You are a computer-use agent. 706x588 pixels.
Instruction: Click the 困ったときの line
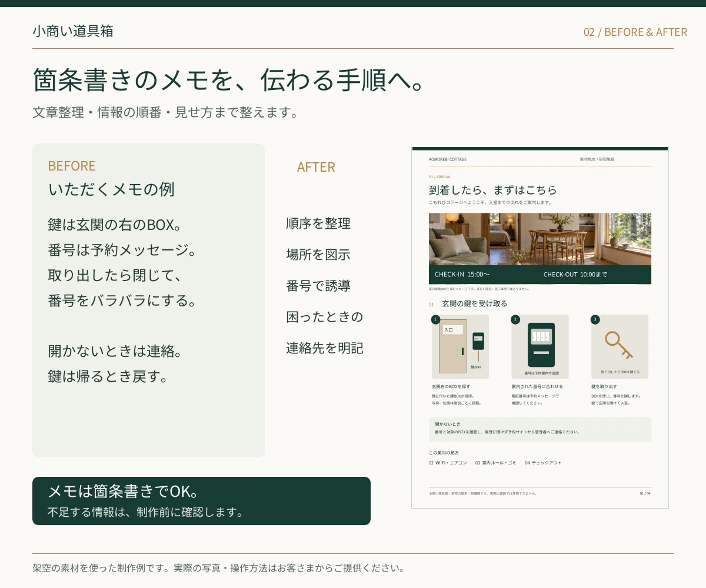point(325,317)
